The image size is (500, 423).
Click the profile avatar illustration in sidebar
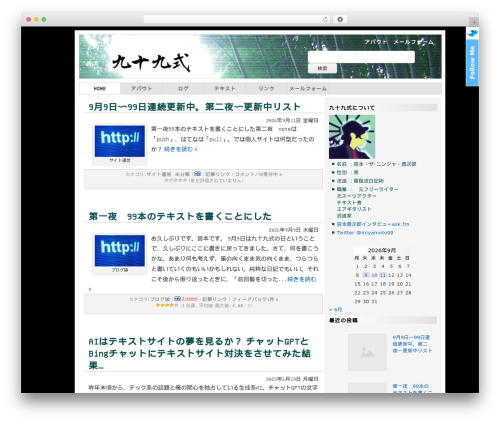pos(352,137)
